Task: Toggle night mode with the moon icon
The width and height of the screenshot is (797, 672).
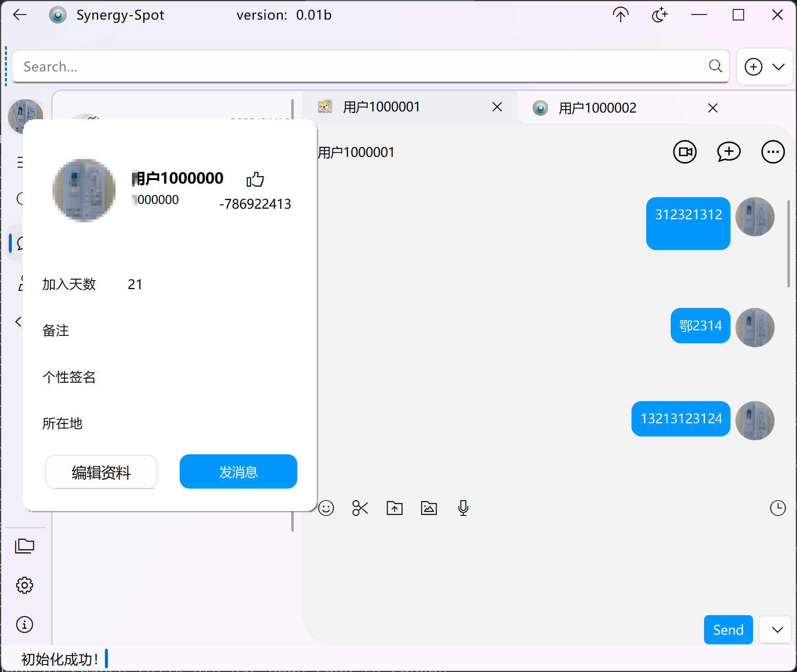Action: 659,15
